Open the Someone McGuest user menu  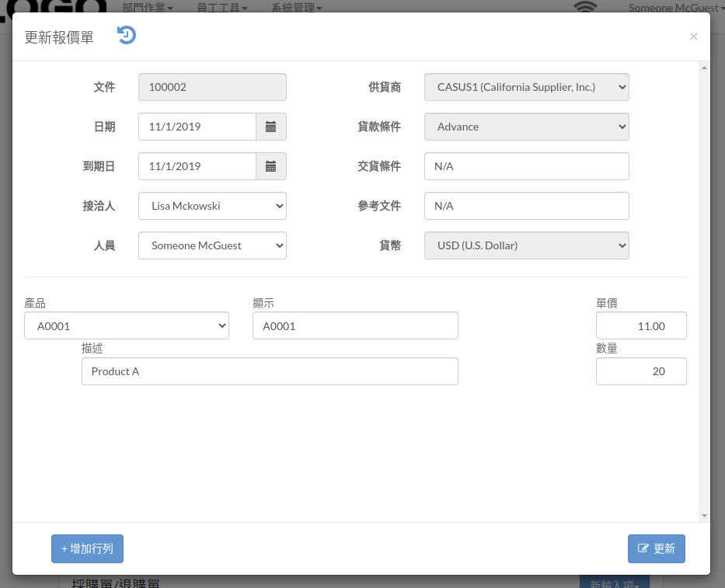point(677,7)
